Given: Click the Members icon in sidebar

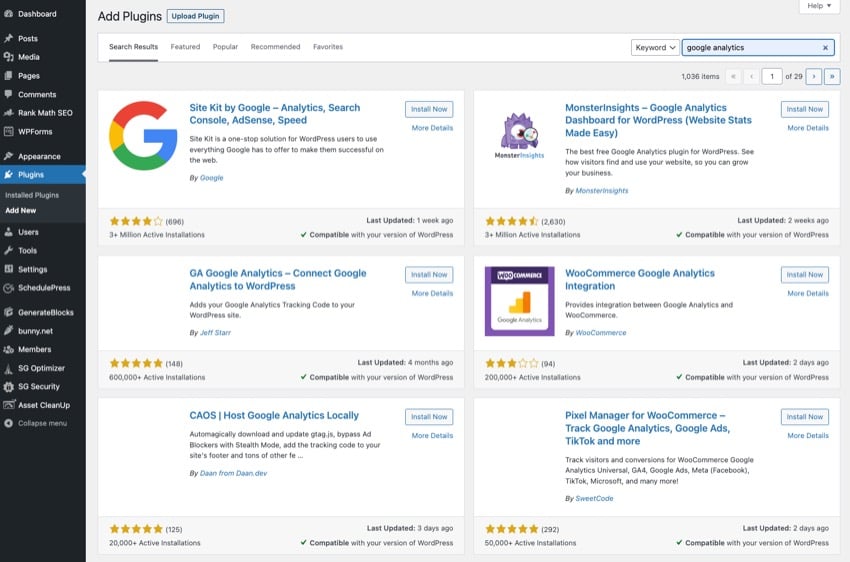Looking at the screenshot, I should point(9,350).
